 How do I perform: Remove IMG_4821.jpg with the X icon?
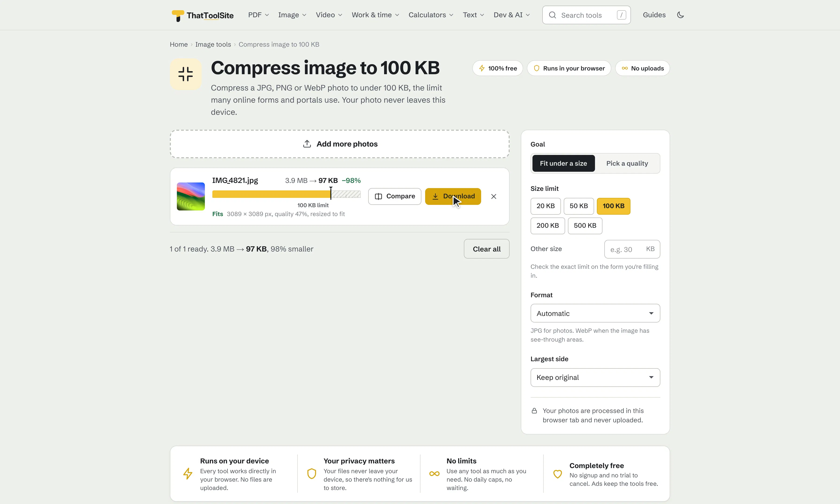[x=494, y=196]
